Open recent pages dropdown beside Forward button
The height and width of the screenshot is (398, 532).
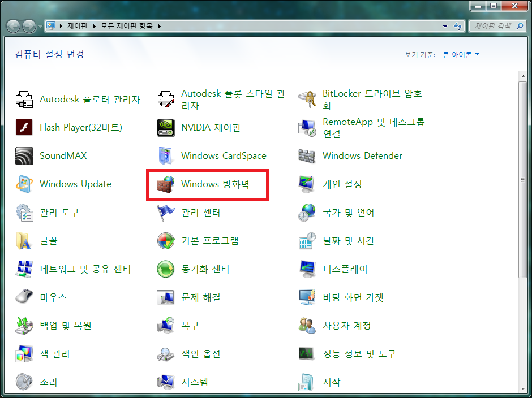click(40, 27)
